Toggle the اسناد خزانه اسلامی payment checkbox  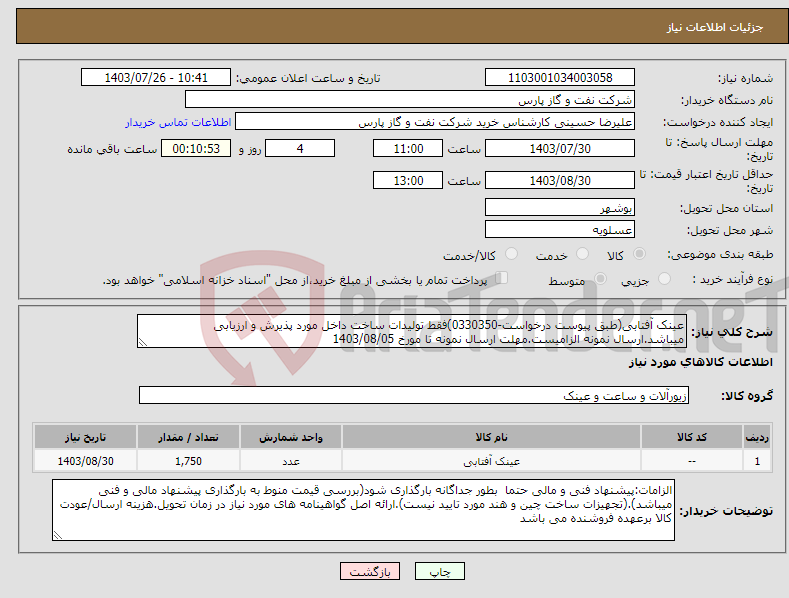point(502,278)
